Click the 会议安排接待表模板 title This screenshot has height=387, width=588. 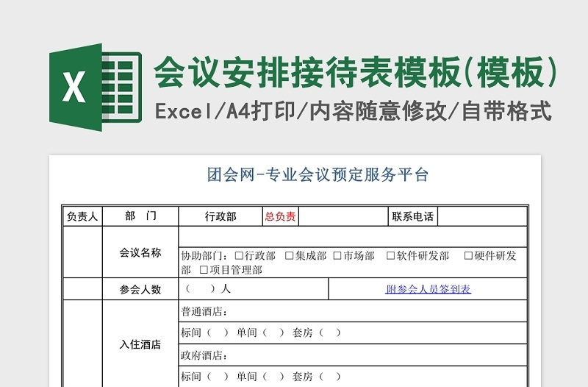pos(356,71)
